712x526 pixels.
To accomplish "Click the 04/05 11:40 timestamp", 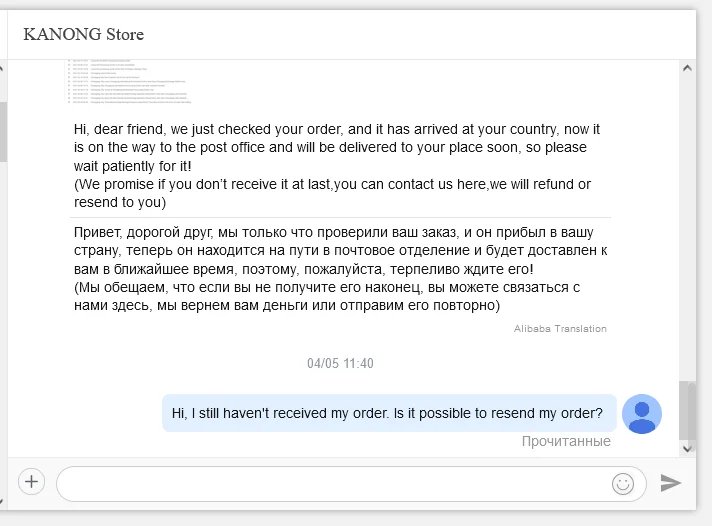I will pyautogui.click(x=340, y=364).
